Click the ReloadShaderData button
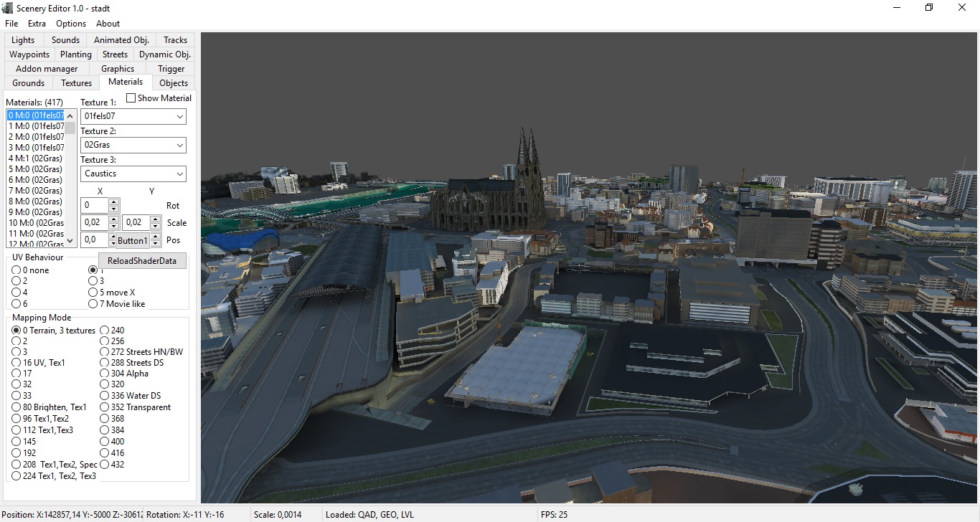The width and height of the screenshot is (980, 522). coord(142,260)
